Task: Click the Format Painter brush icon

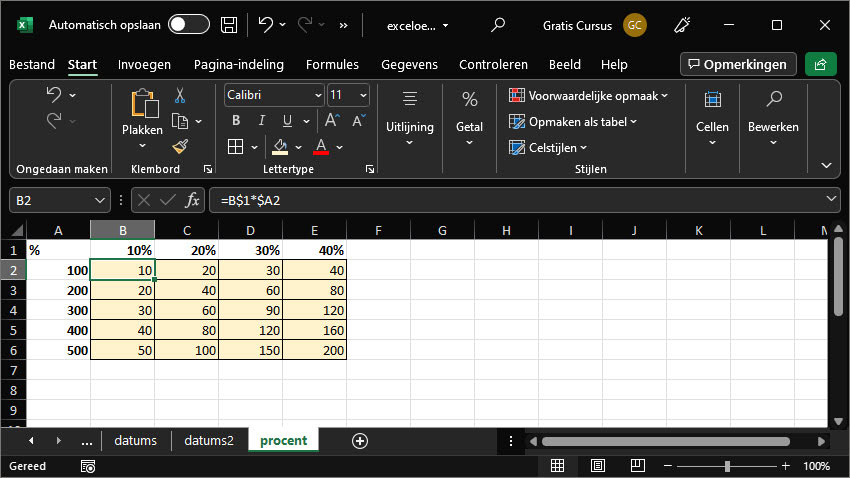Action: click(x=180, y=146)
